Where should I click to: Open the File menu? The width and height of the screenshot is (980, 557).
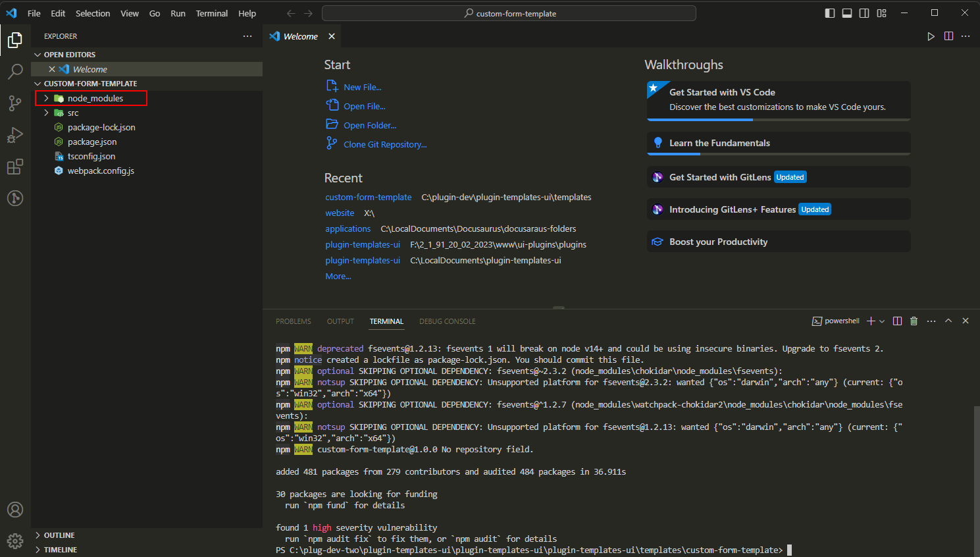coord(34,13)
